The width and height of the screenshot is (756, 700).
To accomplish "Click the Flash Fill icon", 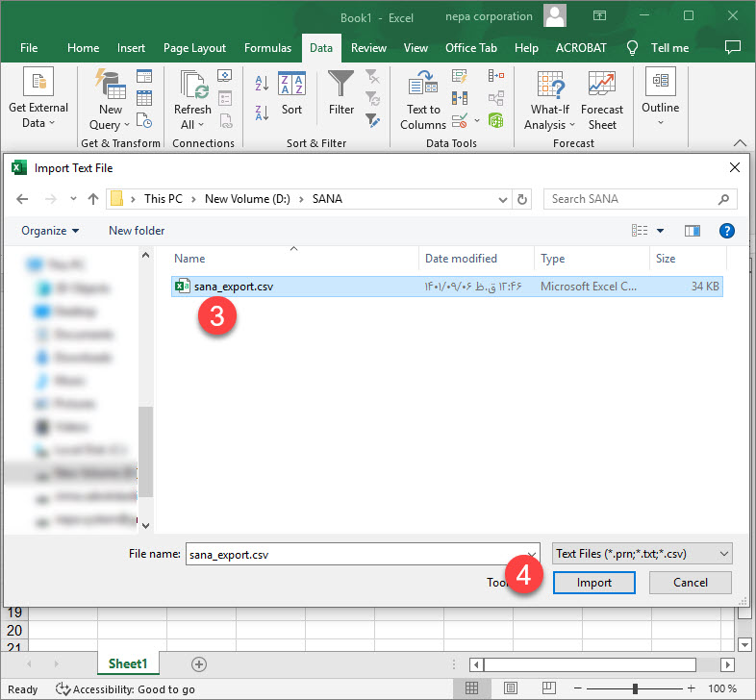I will point(460,76).
